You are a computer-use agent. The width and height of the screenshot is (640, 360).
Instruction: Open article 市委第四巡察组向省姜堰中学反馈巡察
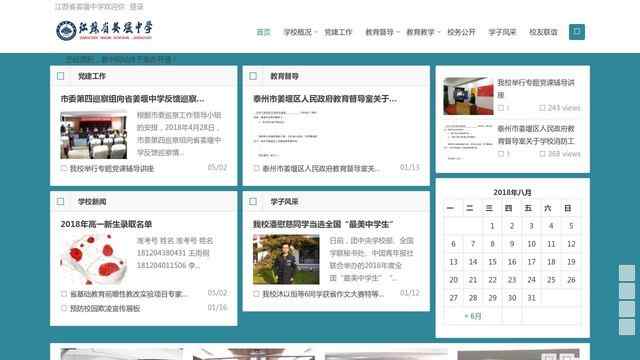click(132, 99)
